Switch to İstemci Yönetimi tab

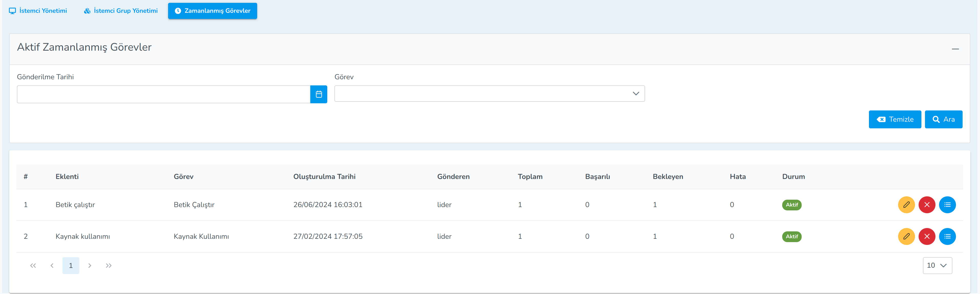(x=38, y=11)
